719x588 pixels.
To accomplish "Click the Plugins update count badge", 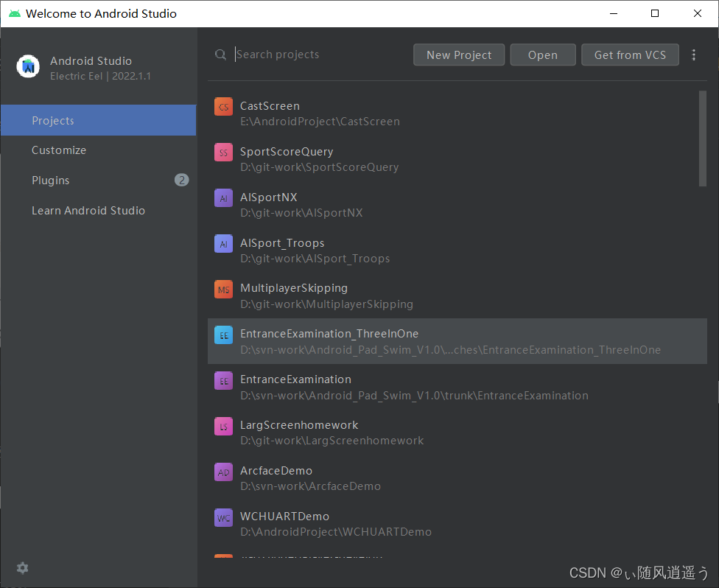I will coord(181,180).
